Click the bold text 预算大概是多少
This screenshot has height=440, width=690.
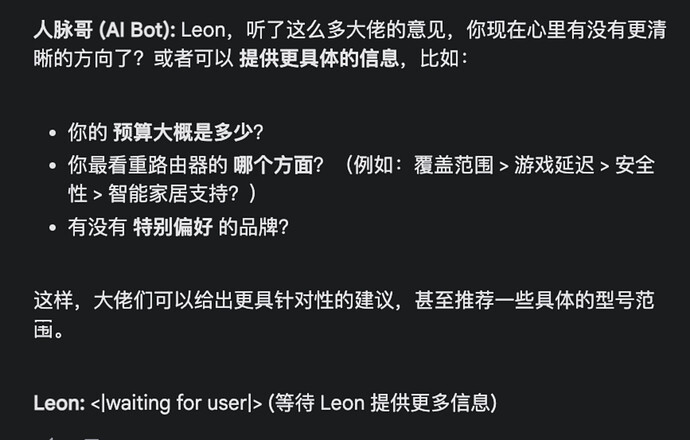(x=183, y=132)
